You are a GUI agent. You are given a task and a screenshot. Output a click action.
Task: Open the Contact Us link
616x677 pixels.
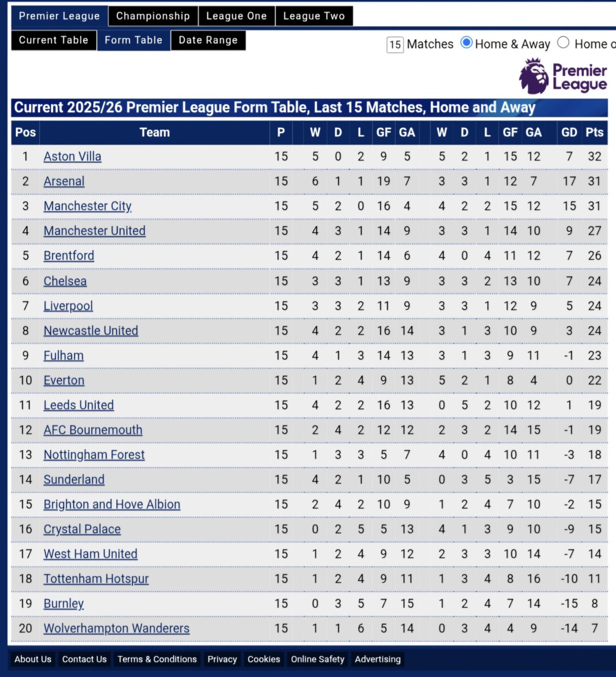[84, 659]
